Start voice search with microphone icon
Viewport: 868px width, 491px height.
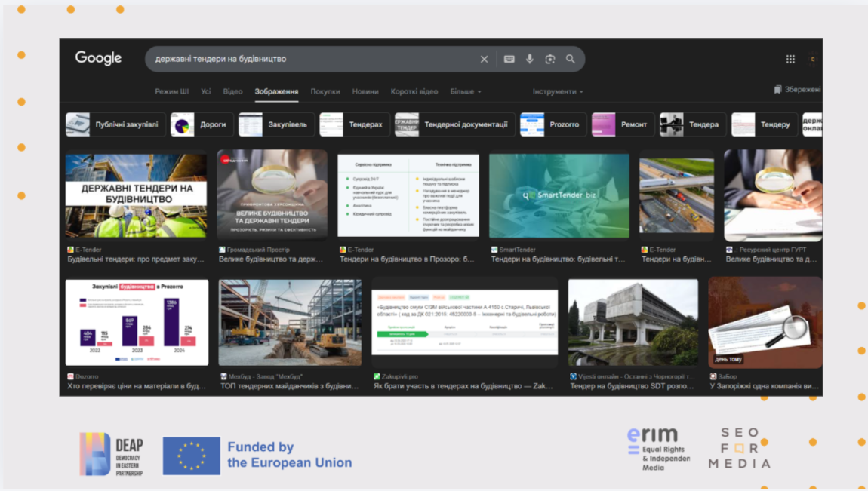click(x=530, y=59)
